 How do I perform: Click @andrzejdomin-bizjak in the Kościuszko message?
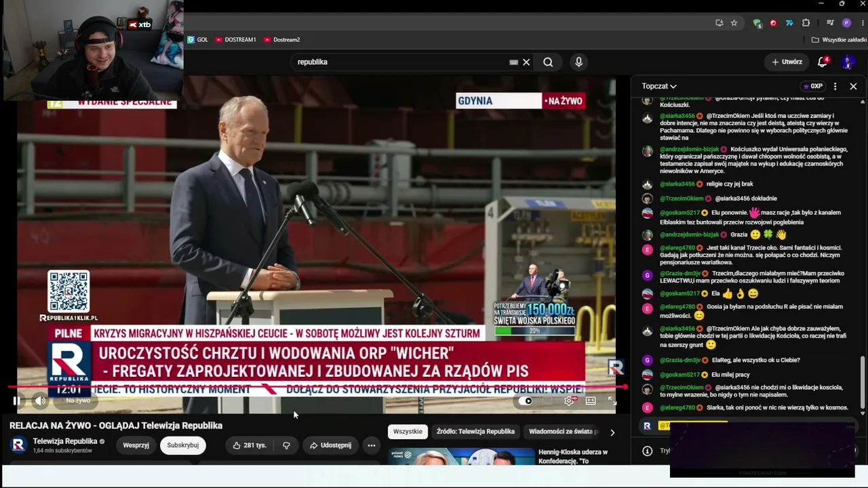pos(690,149)
